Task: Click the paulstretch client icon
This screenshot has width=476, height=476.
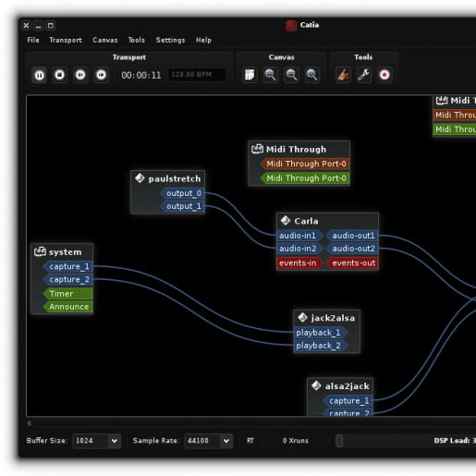Action: 140,178
